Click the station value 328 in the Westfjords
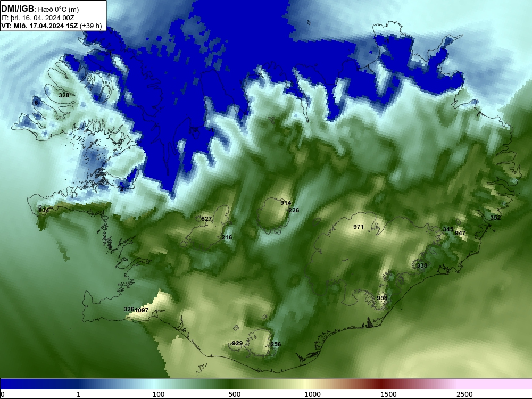 click(64, 95)
